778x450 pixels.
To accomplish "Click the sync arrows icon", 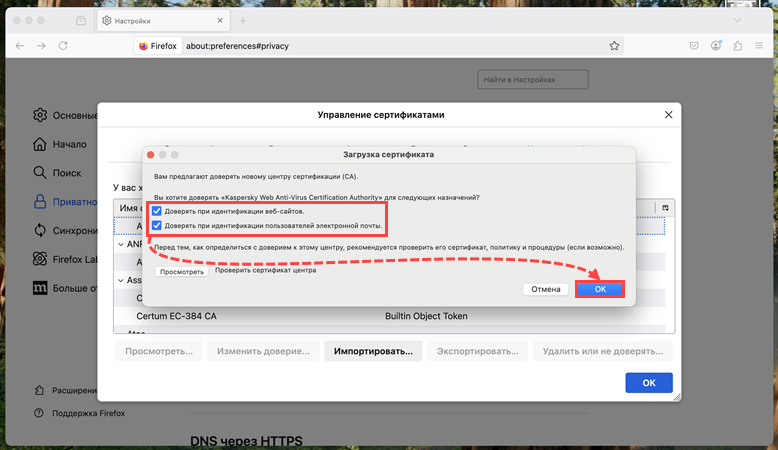I will [40, 230].
